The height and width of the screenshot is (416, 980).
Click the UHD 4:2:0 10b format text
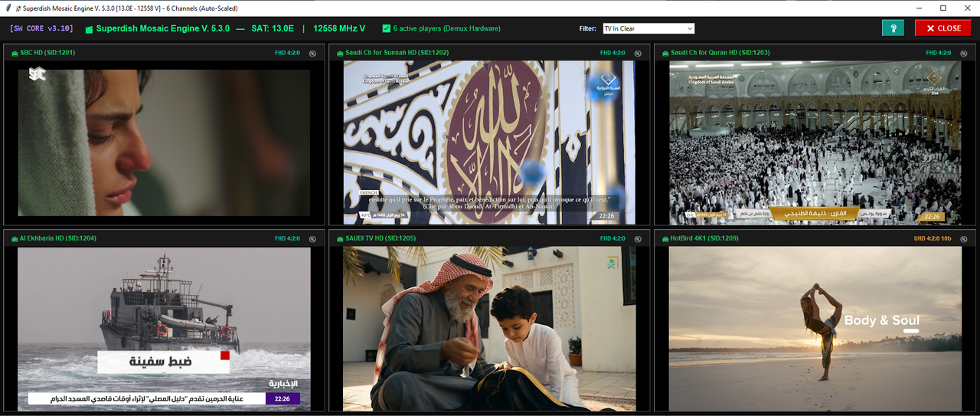click(x=933, y=238)
